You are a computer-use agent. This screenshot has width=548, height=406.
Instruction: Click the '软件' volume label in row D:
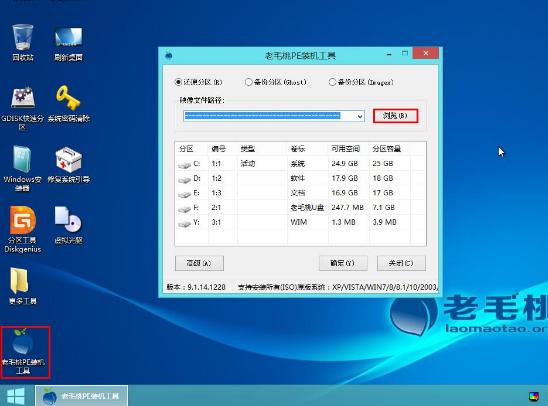[298, 178]
